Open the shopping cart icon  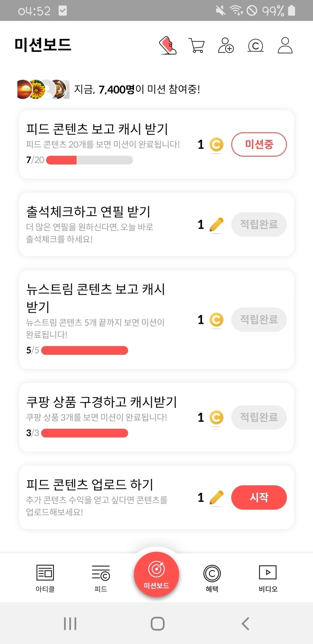[x=196, y=46]
